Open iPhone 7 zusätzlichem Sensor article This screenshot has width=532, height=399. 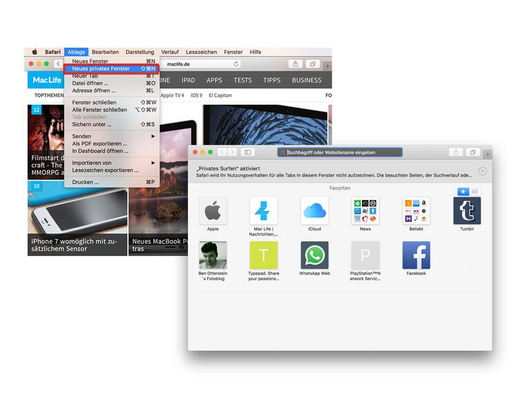point(77,218)
